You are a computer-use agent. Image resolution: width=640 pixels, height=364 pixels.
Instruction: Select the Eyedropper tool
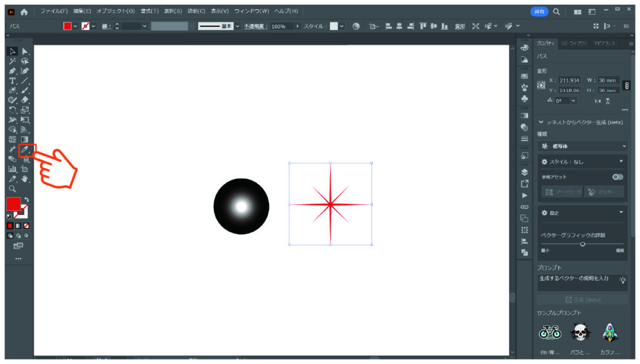[x=25, y=150]
